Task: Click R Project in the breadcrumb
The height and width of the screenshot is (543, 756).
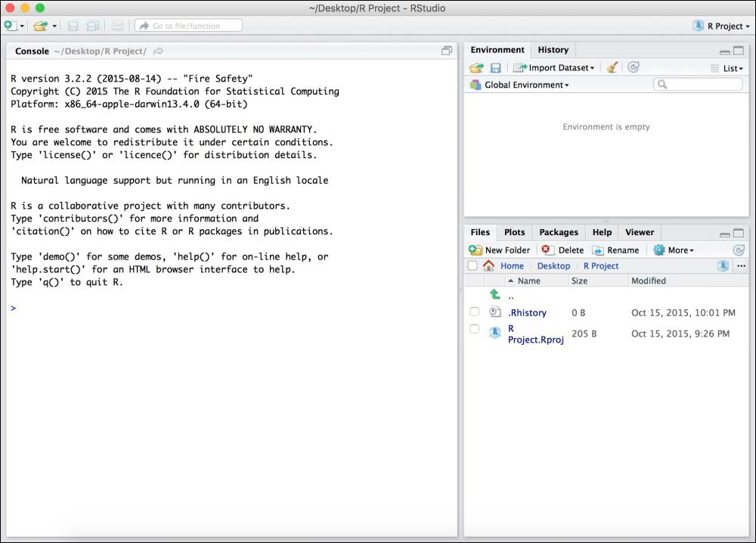Action: click(x=601, y=265)
